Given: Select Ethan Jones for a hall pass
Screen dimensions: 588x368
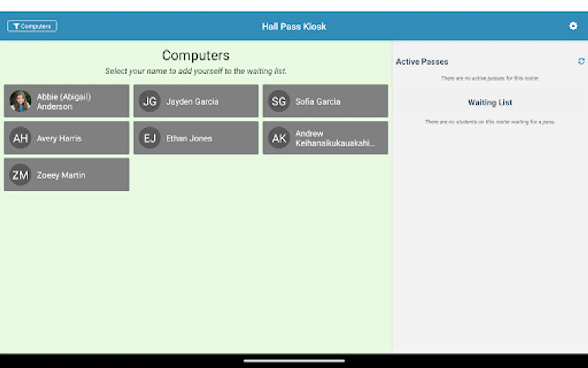Looking at the screenshot, I should (196, 138).
